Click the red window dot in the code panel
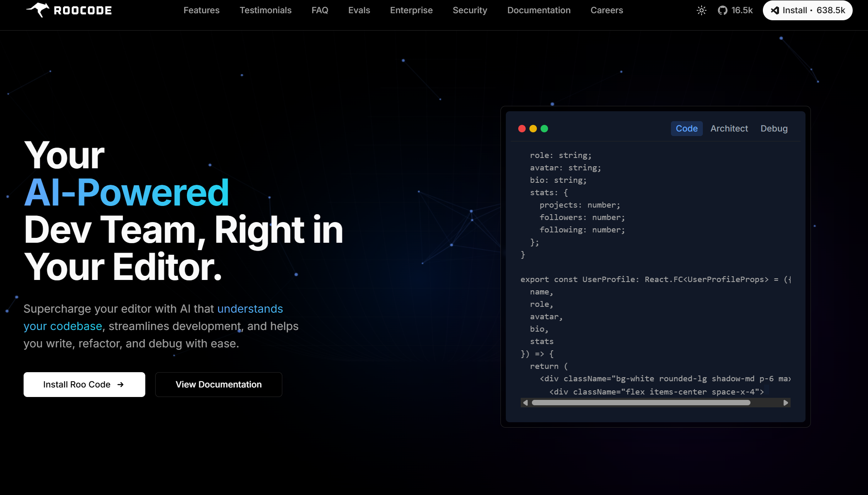868x495 pixels. pos(522,129)
